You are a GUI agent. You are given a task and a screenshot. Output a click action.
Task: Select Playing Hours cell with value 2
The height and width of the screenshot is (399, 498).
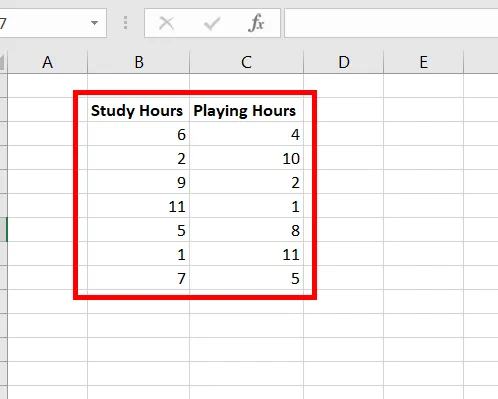point(246,182)
